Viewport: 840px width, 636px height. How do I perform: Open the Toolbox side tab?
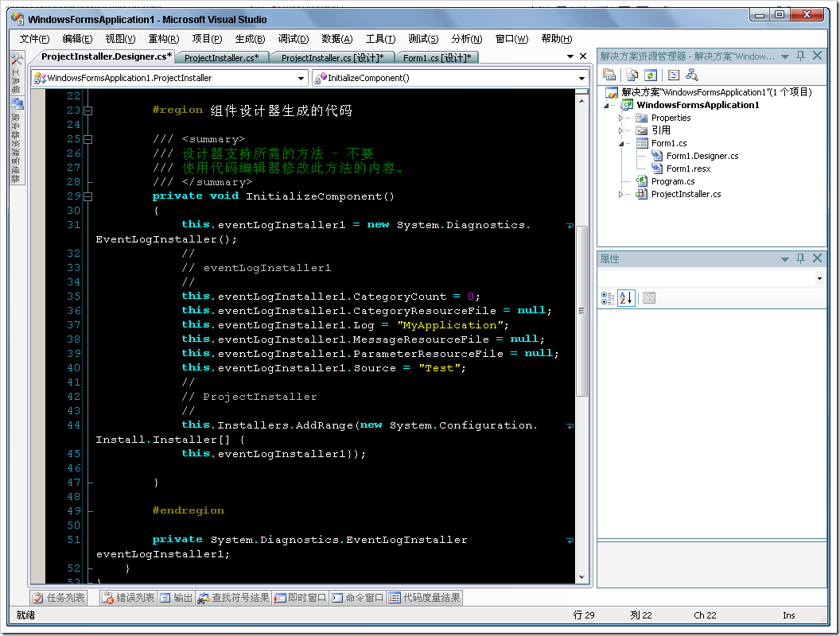(x=17, y=72)
